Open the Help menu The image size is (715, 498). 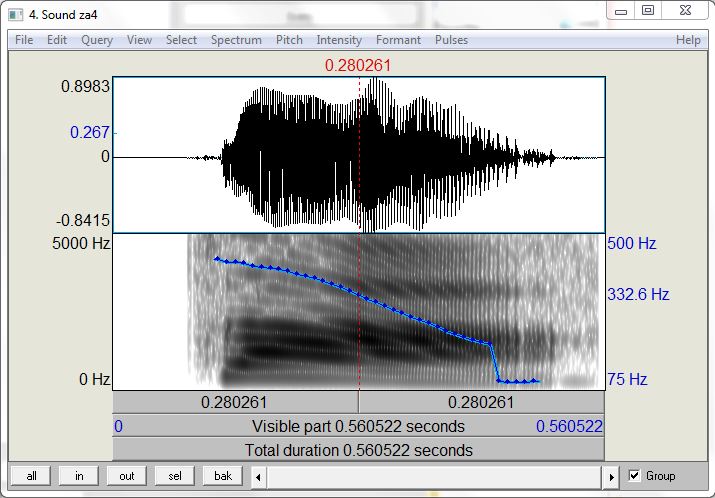(688, 40)
